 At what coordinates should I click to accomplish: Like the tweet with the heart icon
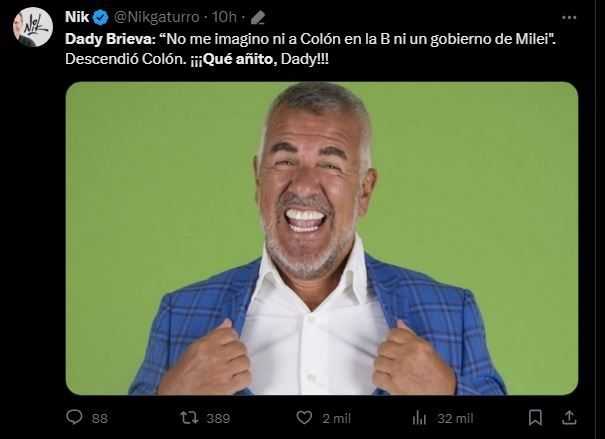click(304, 418)
